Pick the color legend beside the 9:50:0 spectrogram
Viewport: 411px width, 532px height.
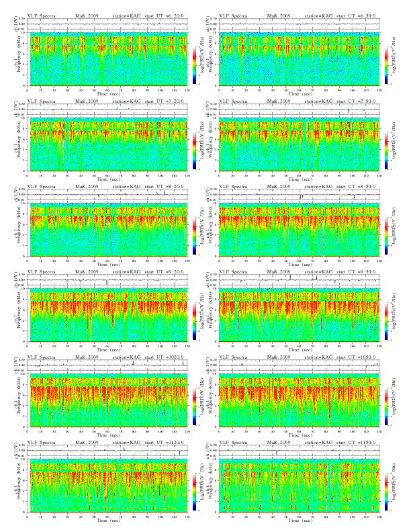[387, 321]
